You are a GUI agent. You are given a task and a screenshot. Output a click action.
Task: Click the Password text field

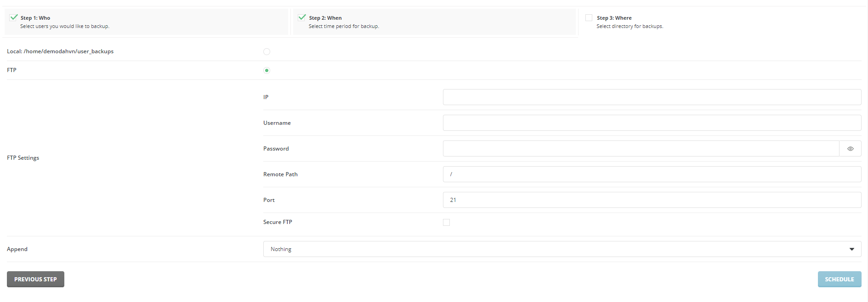pos(641,149)
